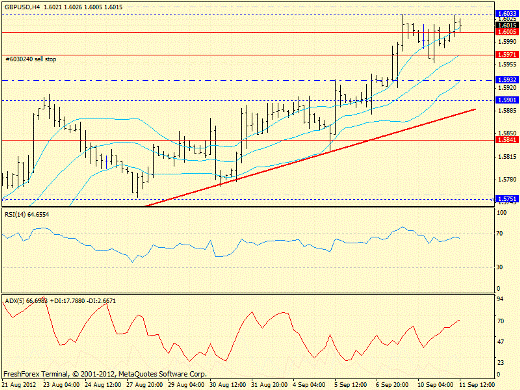Select the 5 Sep 12:00 time label

pyautogui.click(x=351, y=385)
